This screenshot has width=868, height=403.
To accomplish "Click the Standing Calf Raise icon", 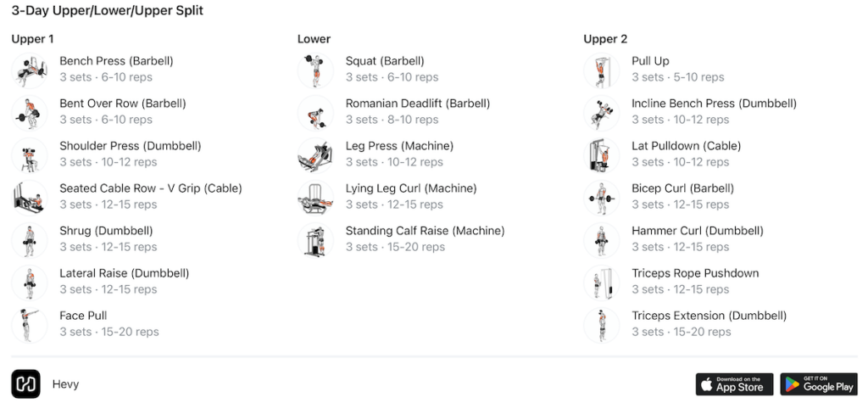I will [315, 239].
